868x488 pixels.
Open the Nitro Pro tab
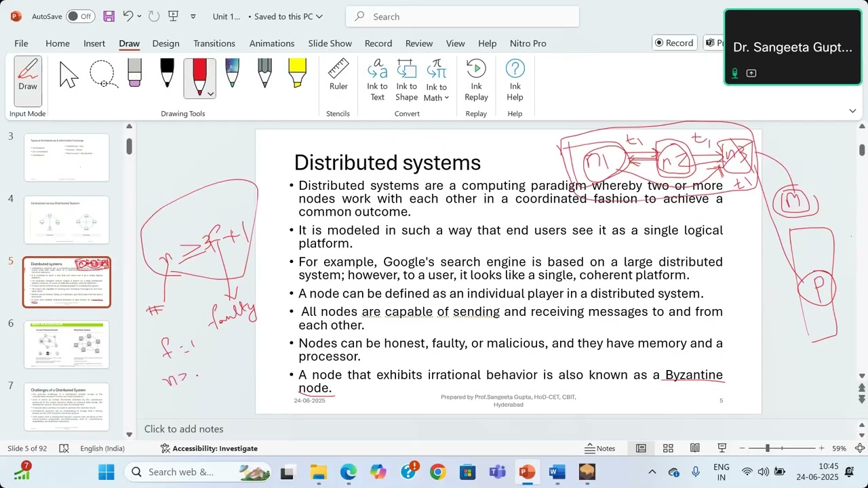(528, 43)
